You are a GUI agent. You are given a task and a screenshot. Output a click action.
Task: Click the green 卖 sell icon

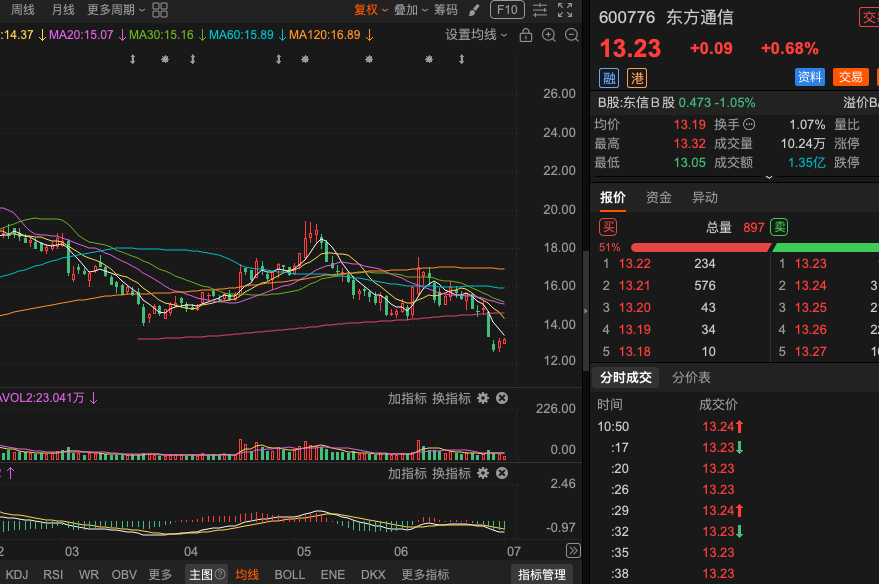pyautogui.click(x=779, y=227)
